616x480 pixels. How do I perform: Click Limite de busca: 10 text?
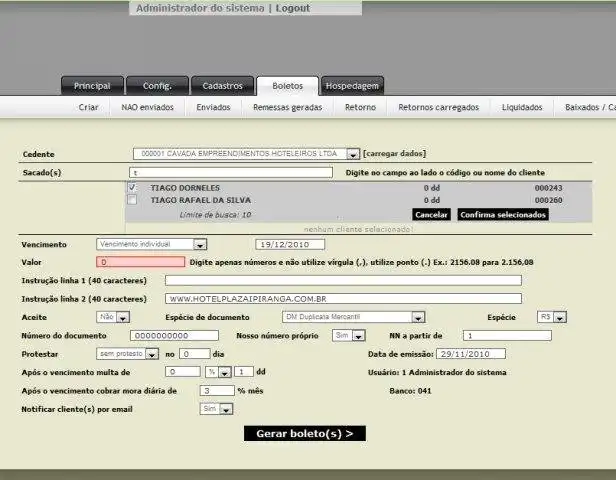click(215, 215)
